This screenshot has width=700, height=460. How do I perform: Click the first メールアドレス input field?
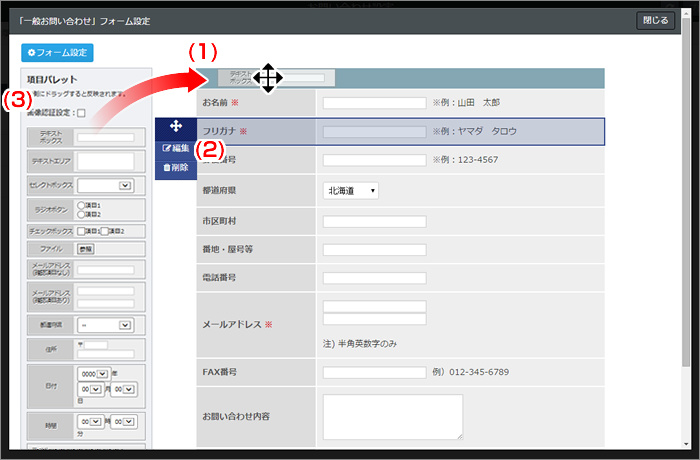coord(375,306)
